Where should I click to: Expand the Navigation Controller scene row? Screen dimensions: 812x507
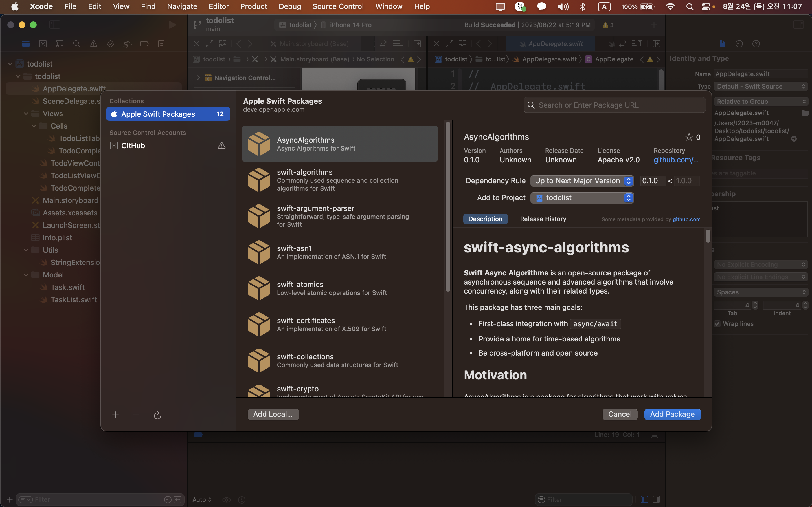point(199,78)
